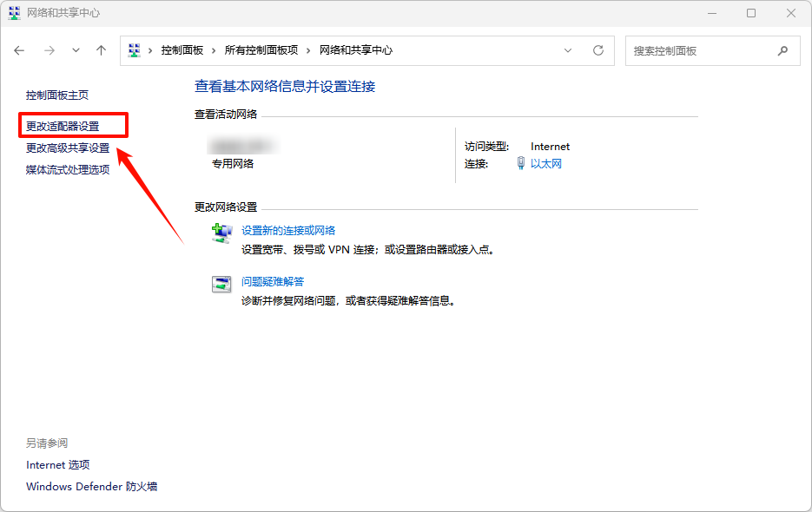Open 更改高级共享设置 from the sidebar

[66, 148]
